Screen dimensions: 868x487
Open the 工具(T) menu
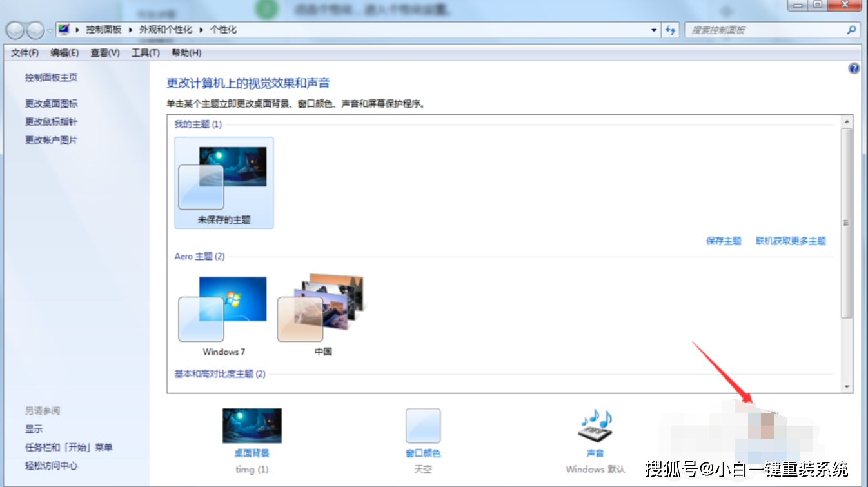click(x=145, y=53)
